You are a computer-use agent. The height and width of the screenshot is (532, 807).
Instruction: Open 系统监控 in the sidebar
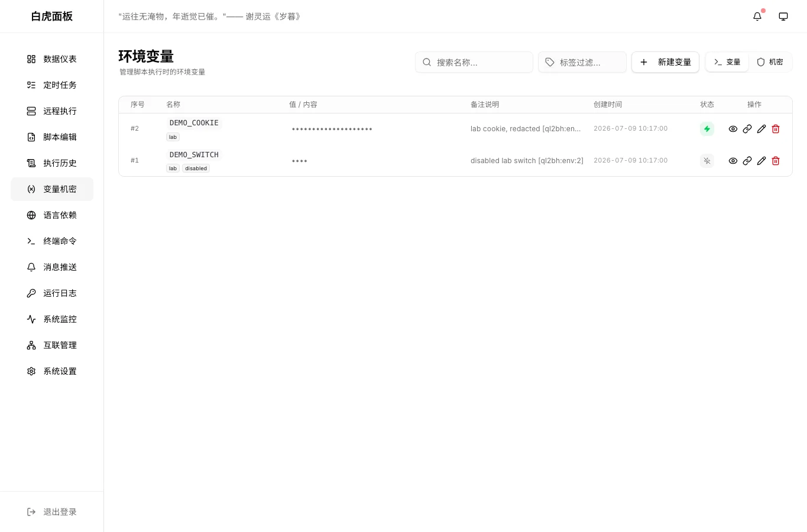coord(52,319)
